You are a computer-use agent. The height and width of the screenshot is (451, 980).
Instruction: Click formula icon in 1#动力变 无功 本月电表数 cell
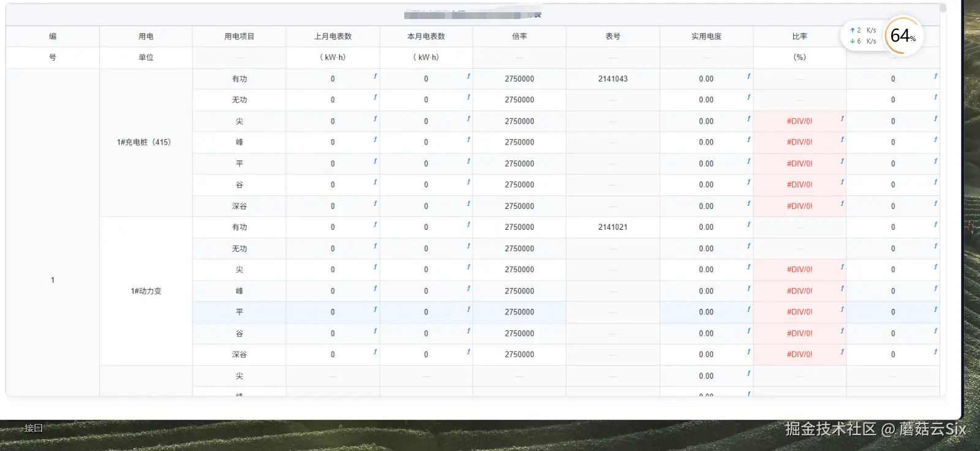(x=469, y=246)
